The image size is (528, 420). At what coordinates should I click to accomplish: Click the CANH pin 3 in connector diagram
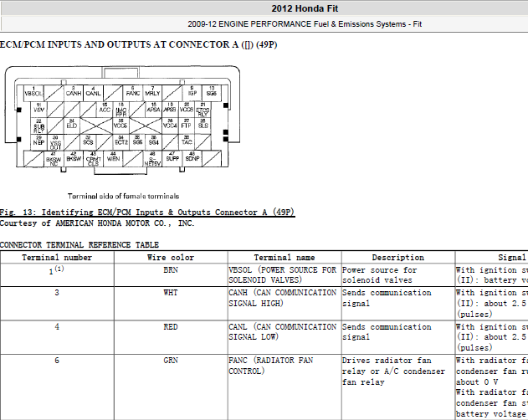pyautogui.click(x=74, y=93)
